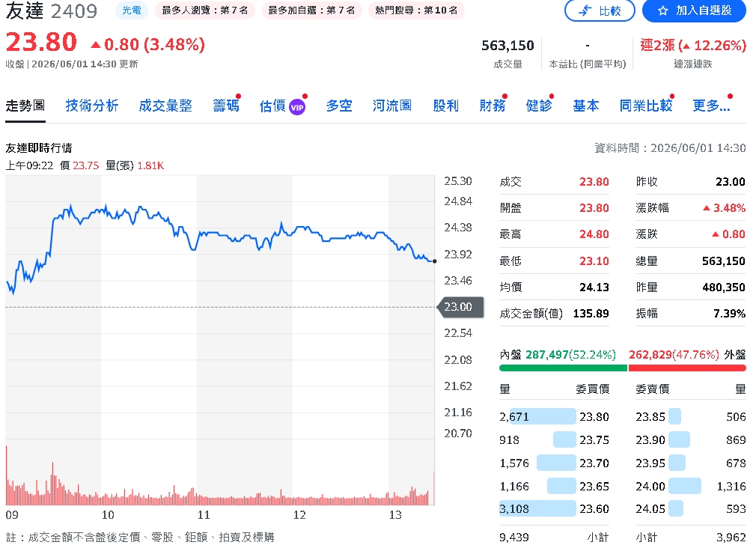
Task: Open the 熱門搜尋：第10名 ranking badge
Action: click(416, 10)
